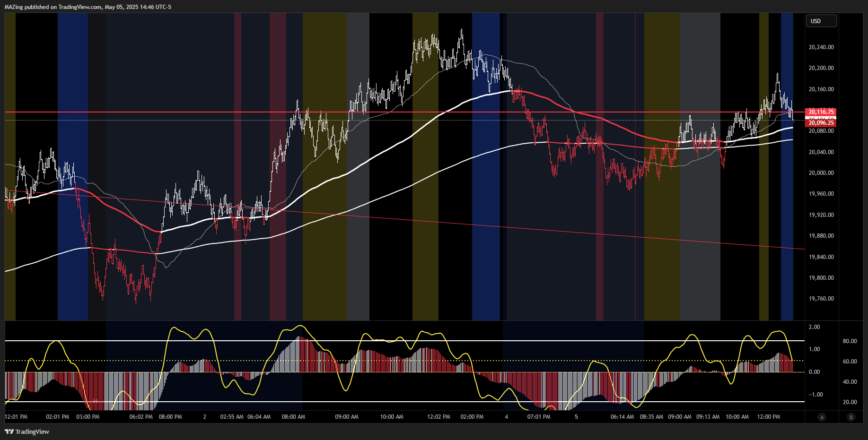Screen dimensions: 868x440
Task: Click the 20,240.00 price scale value
Action: [821, 47]
